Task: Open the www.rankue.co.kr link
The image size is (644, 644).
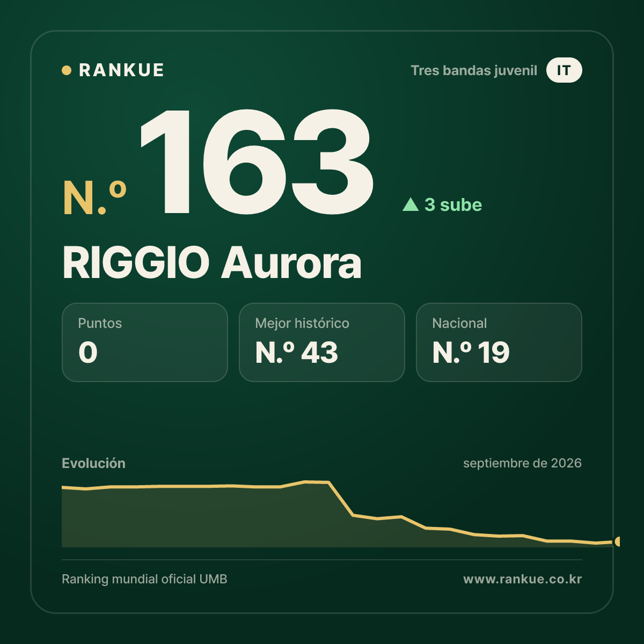Action: click(x=523, y=579)
